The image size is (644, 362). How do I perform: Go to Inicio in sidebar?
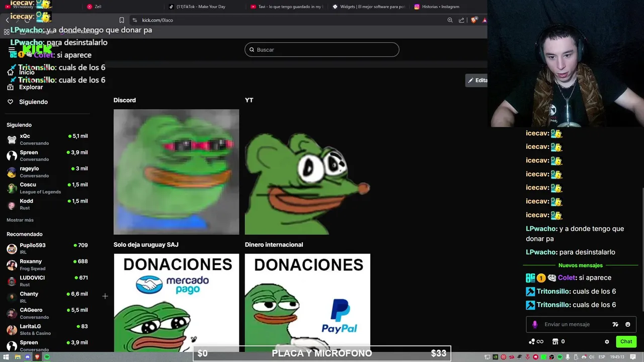(x=21, y=72)
